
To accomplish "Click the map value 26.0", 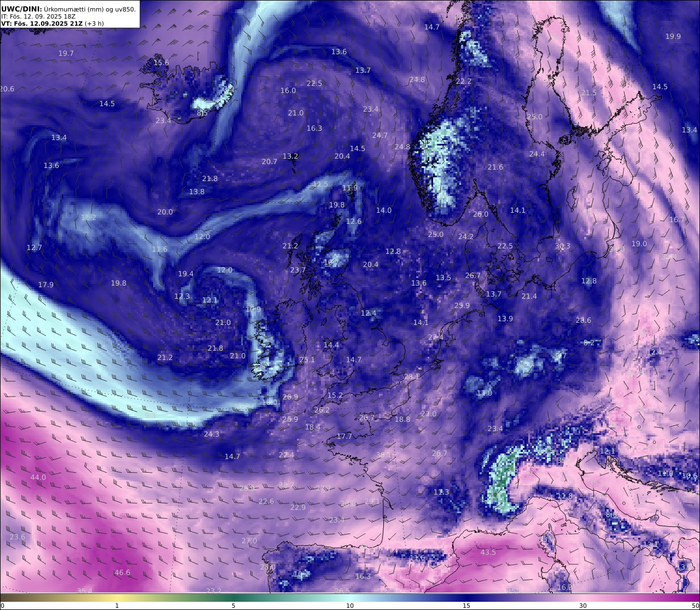I will tap(481, 214).
